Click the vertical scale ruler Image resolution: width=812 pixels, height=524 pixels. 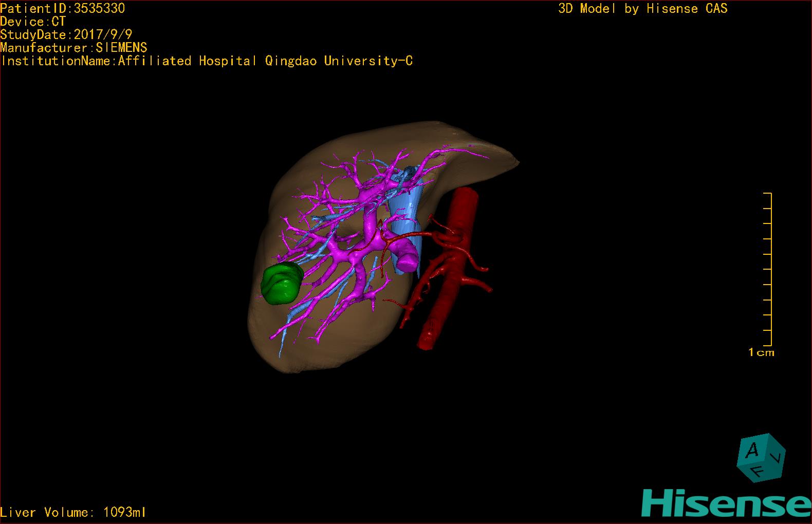tap(768, 269)
